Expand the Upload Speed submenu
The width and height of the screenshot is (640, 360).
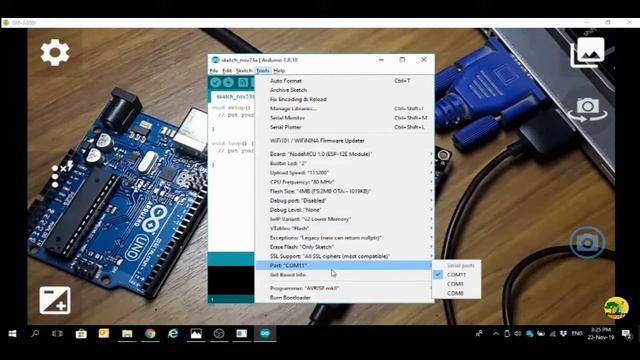pos(344,173)
